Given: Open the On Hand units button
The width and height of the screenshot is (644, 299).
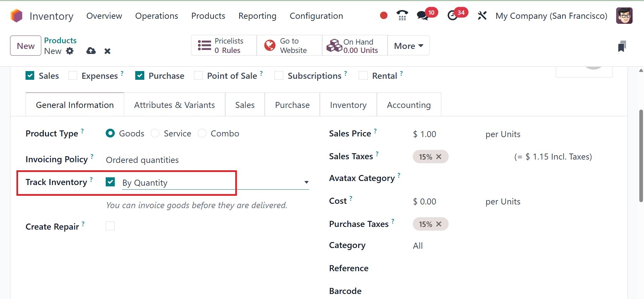Looking at the screenshot, I should 355,46.
